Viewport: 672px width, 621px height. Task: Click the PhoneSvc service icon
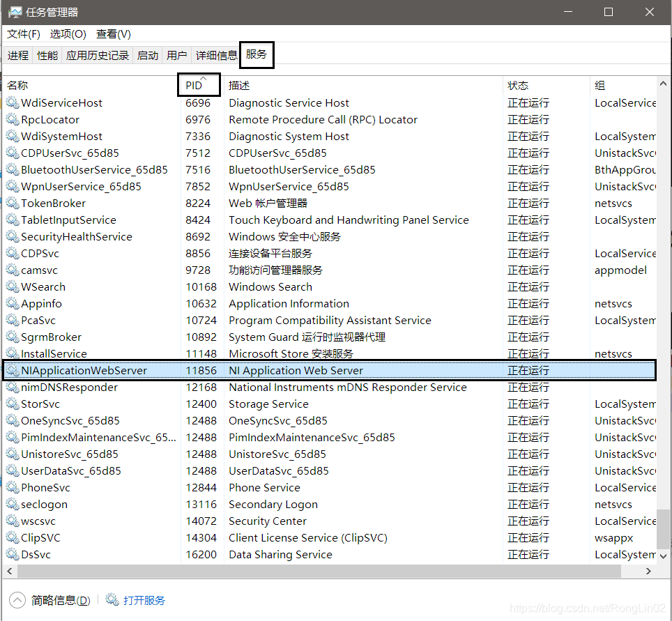pyautogui.click(x=13, y=487)
